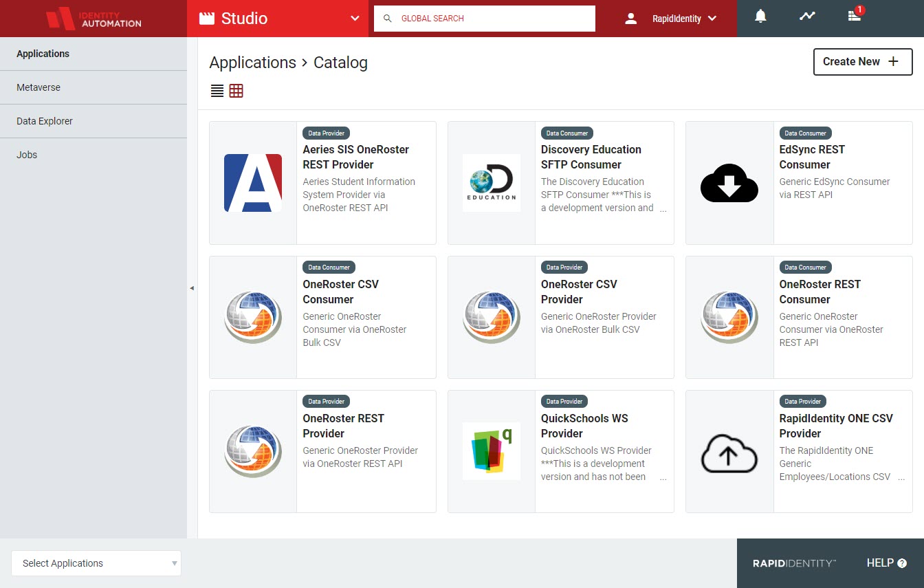Click the OneRoster CSV Consumer globe icon
The image size is (924, 588).
point(253,317)
